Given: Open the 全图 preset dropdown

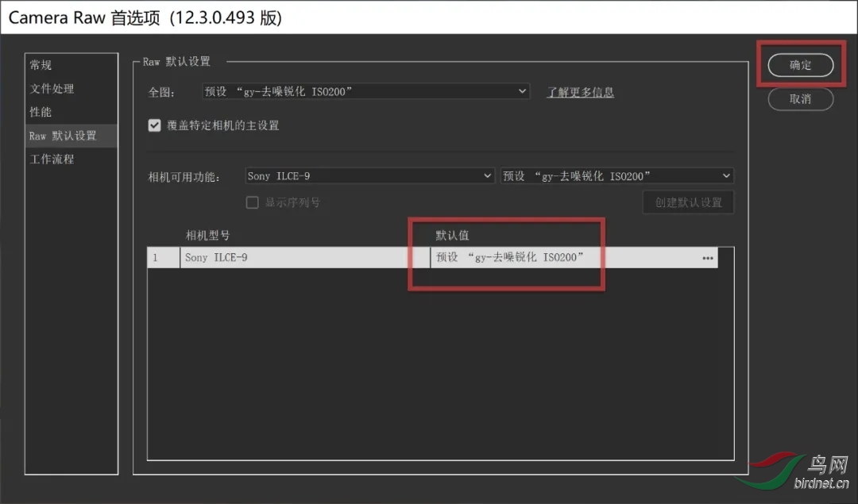Looking at the screenshot, I should (x=365, y=91).
